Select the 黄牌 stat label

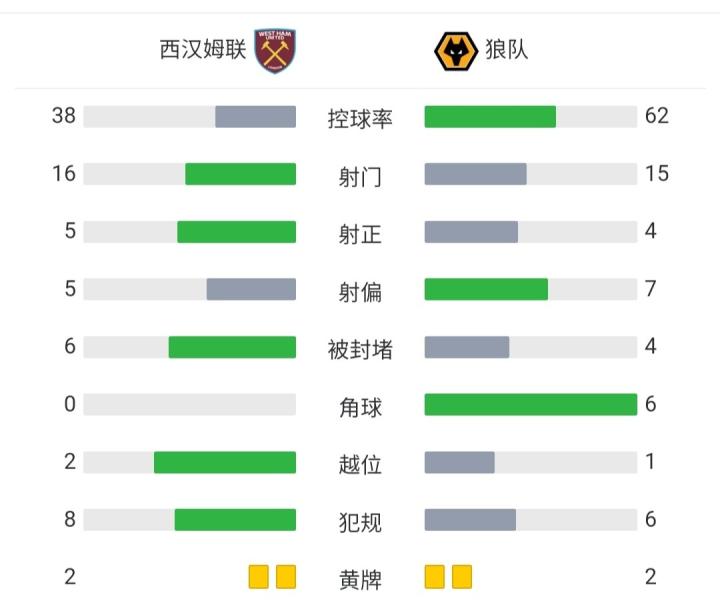[360, 579]
